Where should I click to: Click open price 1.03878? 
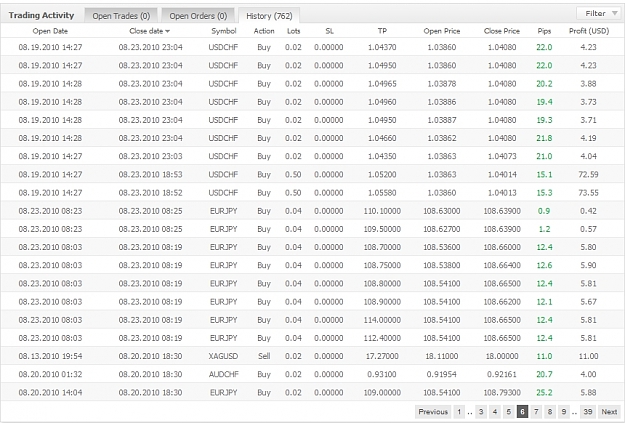[442, 84]
